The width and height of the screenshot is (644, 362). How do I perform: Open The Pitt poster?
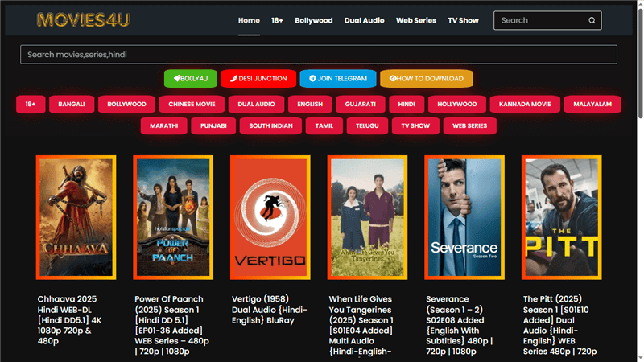[561, 217]
